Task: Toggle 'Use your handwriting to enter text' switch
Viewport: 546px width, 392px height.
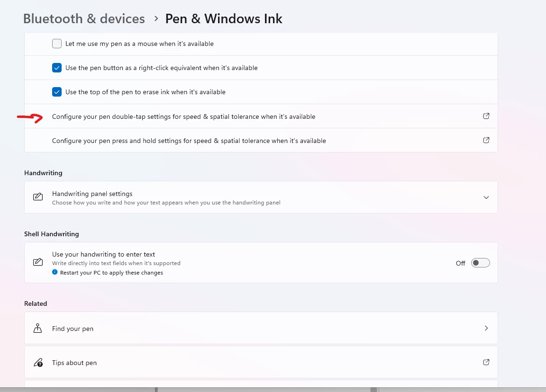Action: (480, 263)
